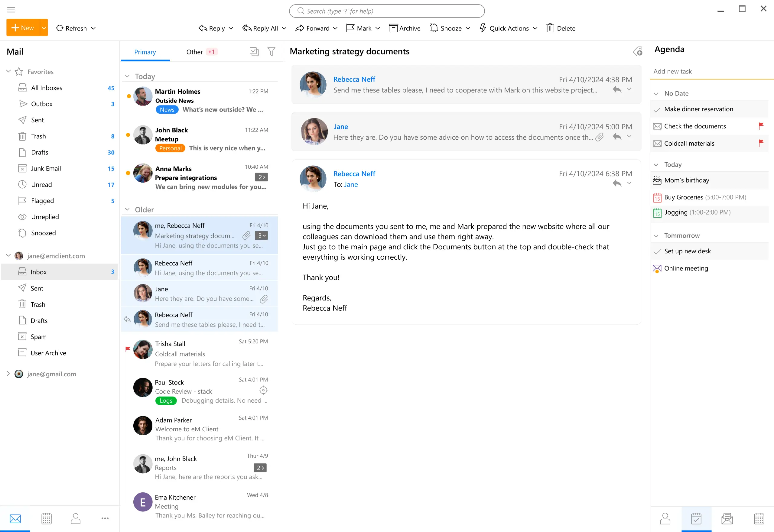Open translation options for the email

coord(638,52)
